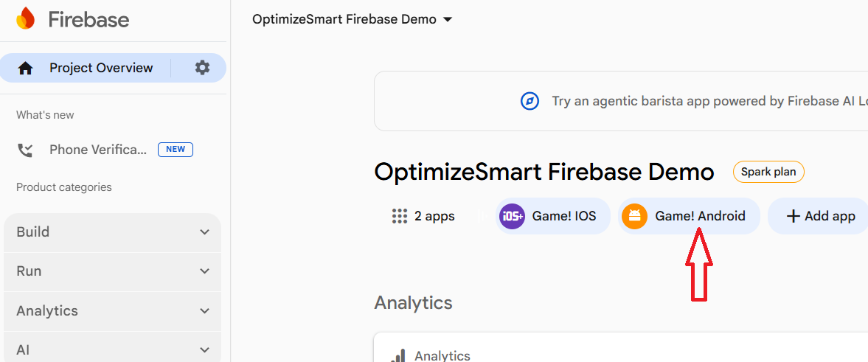Click the compass icon in banner
This screenshot has width=868, height=362.
(530, 101)
